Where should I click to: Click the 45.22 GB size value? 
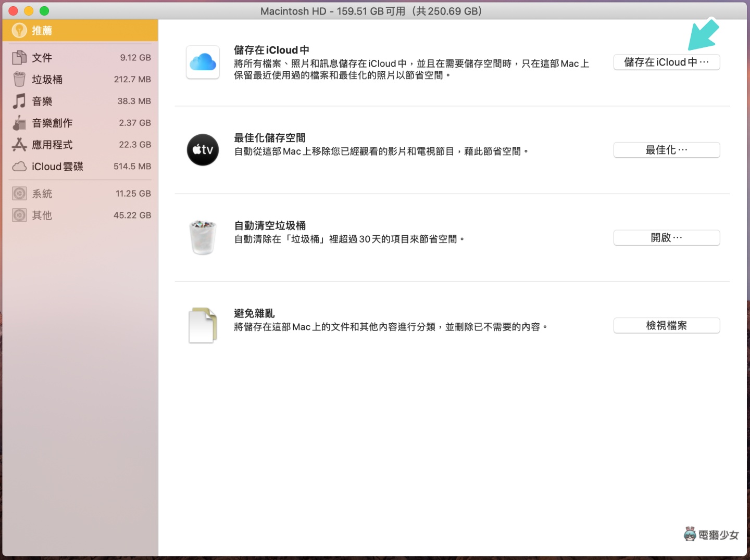tap(132, 215)
